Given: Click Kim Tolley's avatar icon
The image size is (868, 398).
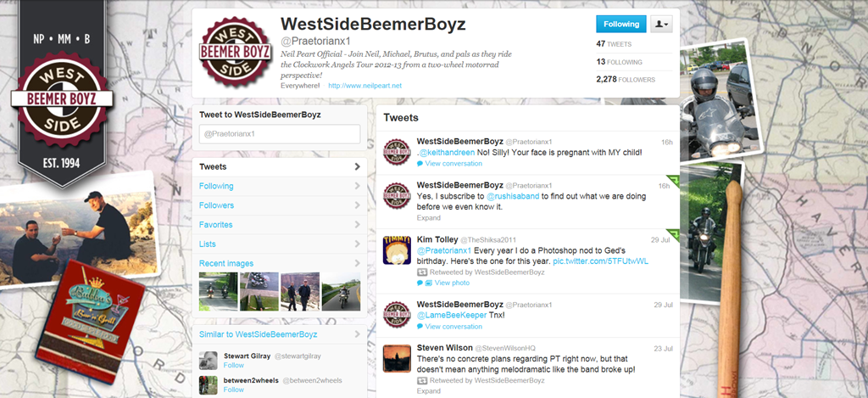Looking at the screenshot, I should [x=397, y=250].
